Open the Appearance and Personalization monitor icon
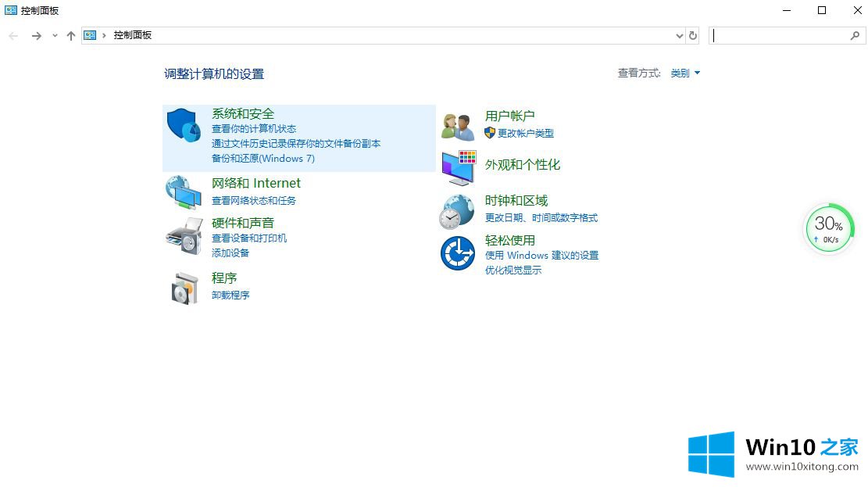Viewport: 868px width, 487px height. 459,168
